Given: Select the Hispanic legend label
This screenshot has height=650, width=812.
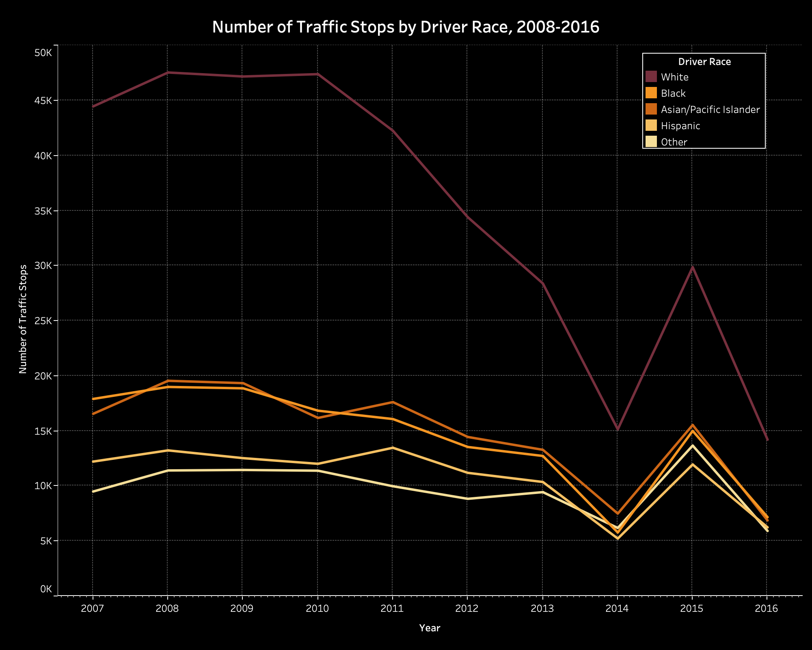Looking at the screenshot, I should tap(680, 126).
